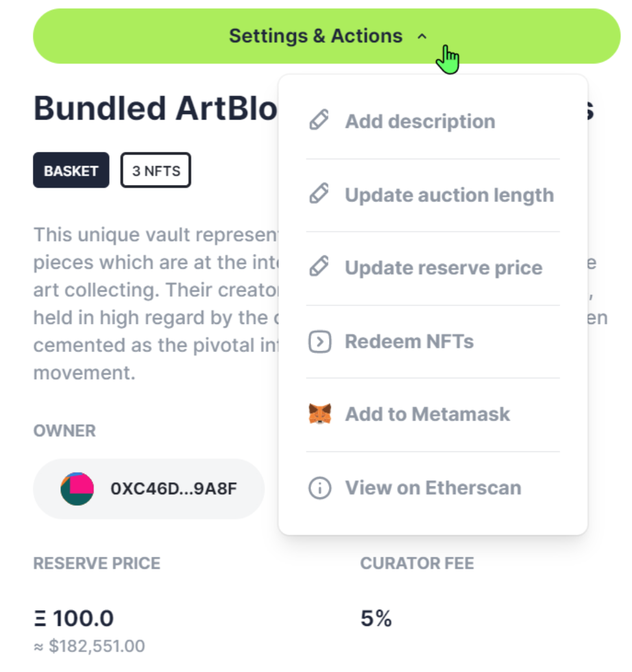
Task: Click info circle icon beside Etherscan
Action: click(320, 488)
